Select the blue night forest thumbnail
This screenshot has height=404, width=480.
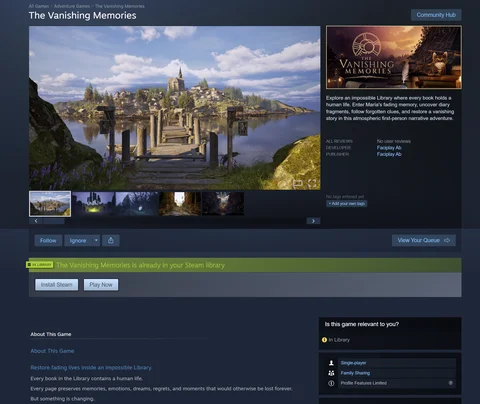137,203
